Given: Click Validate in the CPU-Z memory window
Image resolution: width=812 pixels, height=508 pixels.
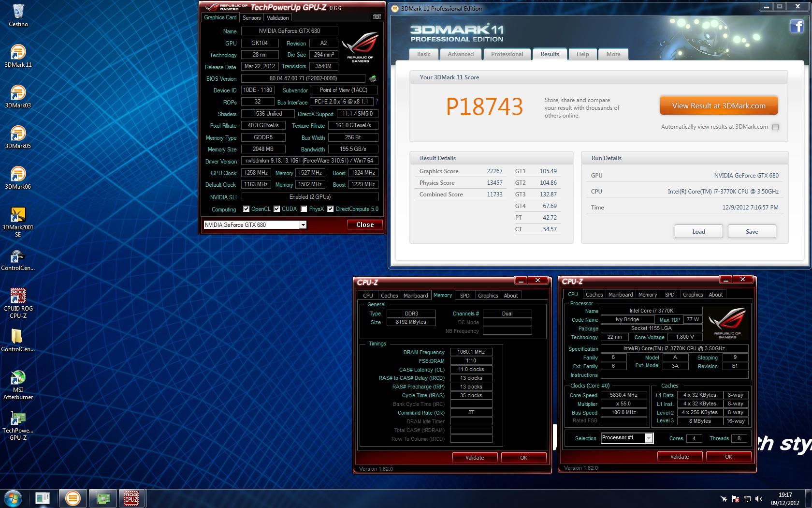Looking at the screenshot, I should pos(475,458).
